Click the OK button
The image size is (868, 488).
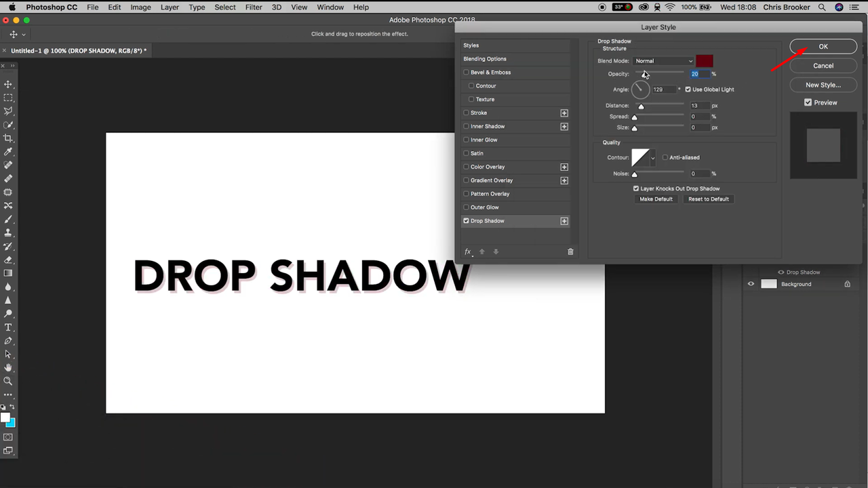(823, 46)
